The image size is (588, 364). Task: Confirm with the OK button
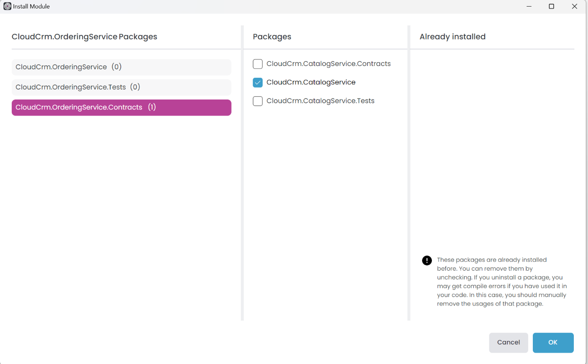point(553,343)
